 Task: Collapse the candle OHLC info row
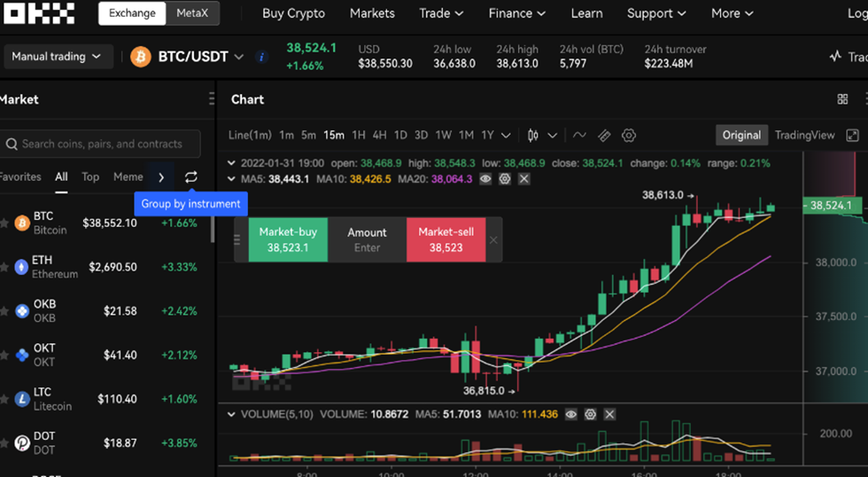click(231, 163)
